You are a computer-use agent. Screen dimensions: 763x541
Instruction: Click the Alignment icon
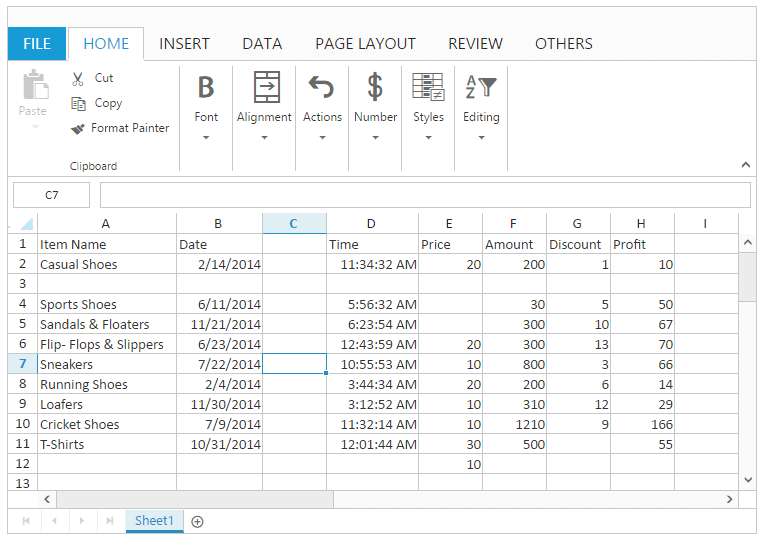(266, 88)
